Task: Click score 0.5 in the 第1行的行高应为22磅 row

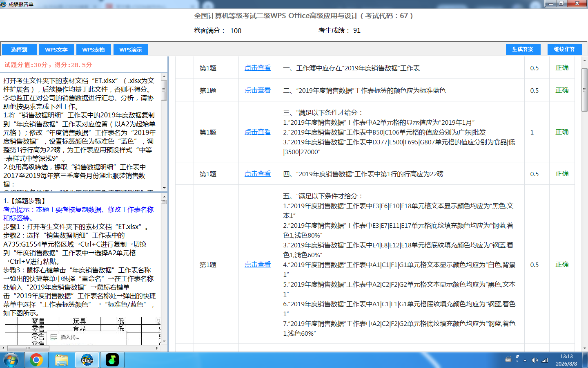Action: 535,174
